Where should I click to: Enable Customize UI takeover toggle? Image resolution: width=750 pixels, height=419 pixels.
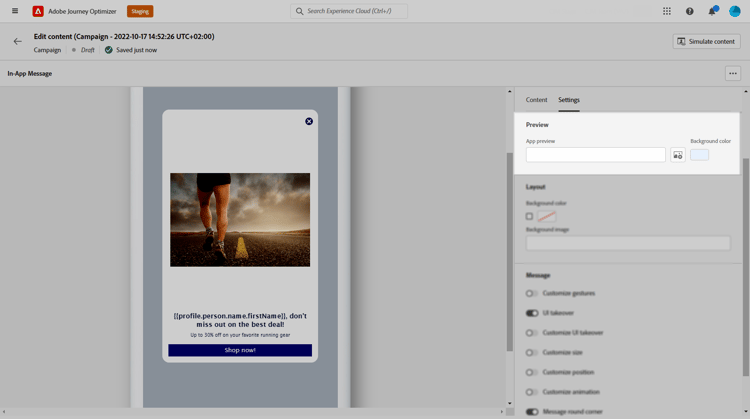pyautogui.click(x=531, y=333)
